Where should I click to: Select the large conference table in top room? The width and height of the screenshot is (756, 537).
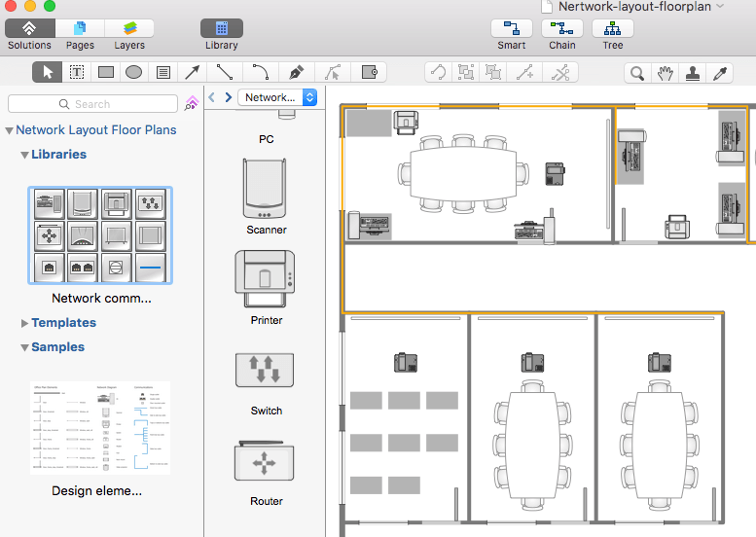pos(463,174)
